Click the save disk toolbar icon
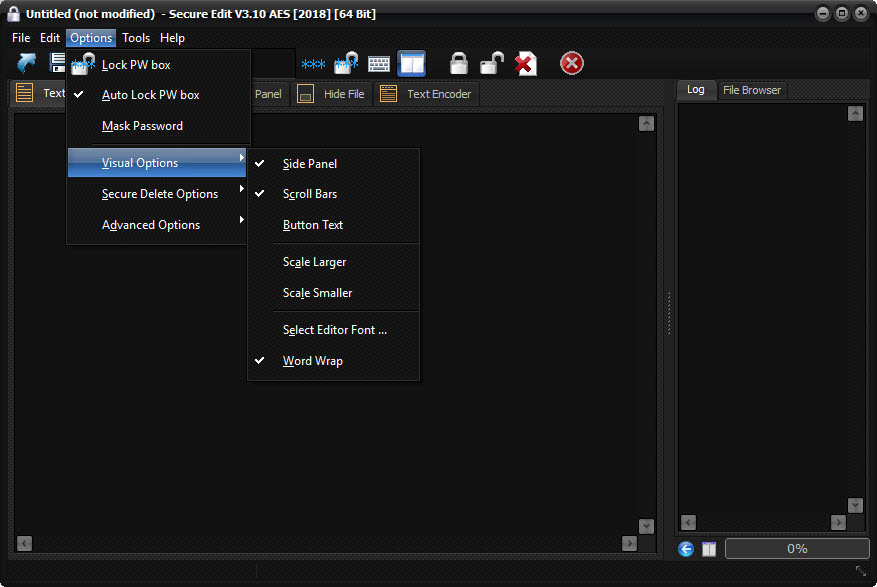The height and width of the screenshot is (587, 877). [x=56, y=63]
